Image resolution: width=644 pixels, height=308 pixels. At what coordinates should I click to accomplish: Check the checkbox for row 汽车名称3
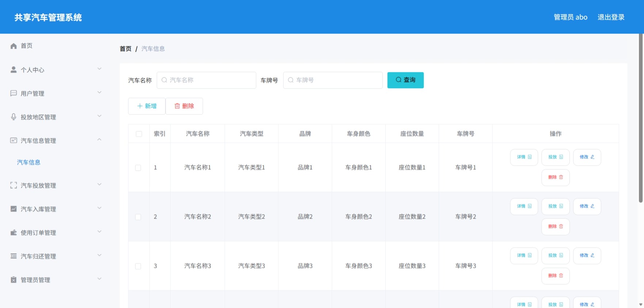(x=138, y=266)
